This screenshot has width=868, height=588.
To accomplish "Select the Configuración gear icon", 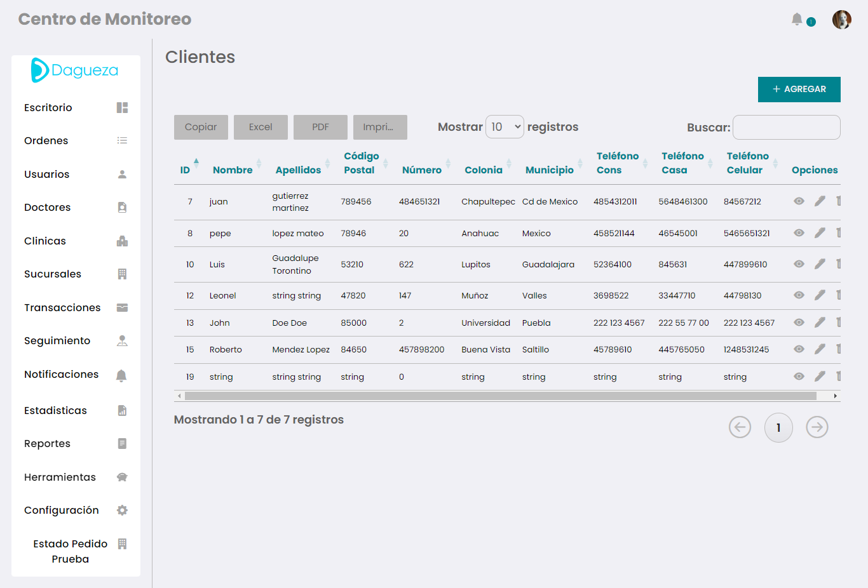I will pos(122,510).
